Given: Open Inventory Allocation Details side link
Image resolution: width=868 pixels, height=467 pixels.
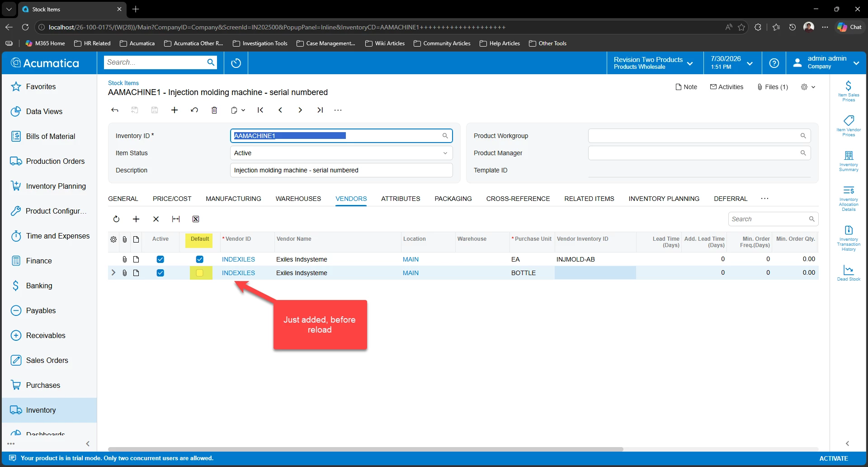Looking at the screenshot, I should coord(849,198).
